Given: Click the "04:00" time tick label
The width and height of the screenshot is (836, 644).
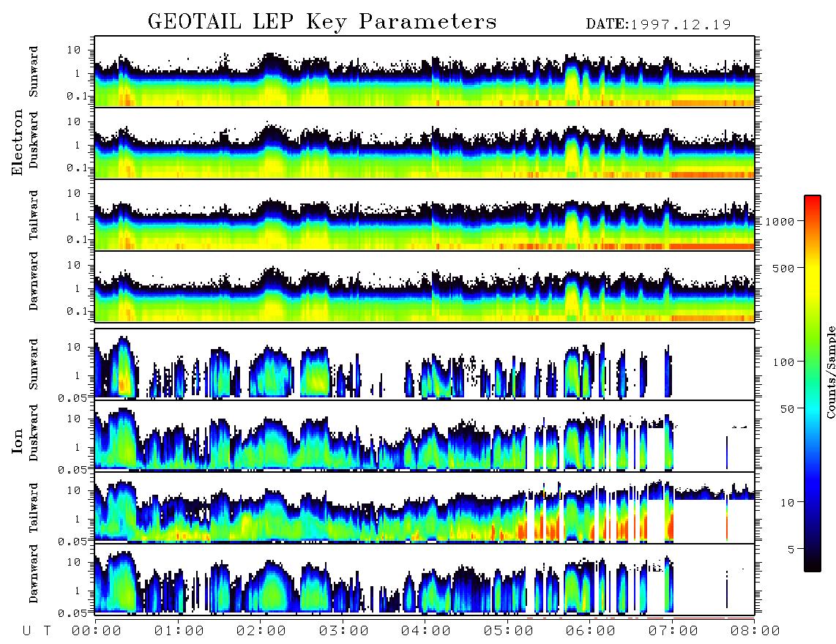Looking at the screenshot, I should point(426,632).
